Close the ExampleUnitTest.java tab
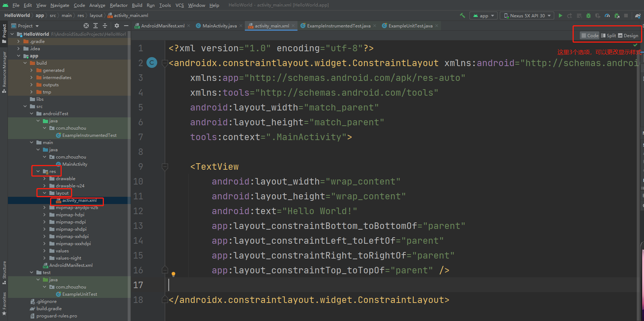The image size is (644, 321). [x=437, y=26]
